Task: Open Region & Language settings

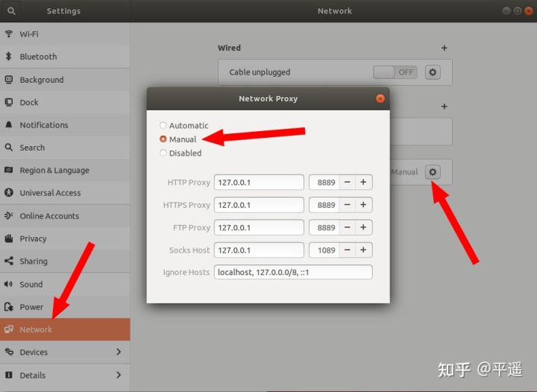Action: point(54,171)
